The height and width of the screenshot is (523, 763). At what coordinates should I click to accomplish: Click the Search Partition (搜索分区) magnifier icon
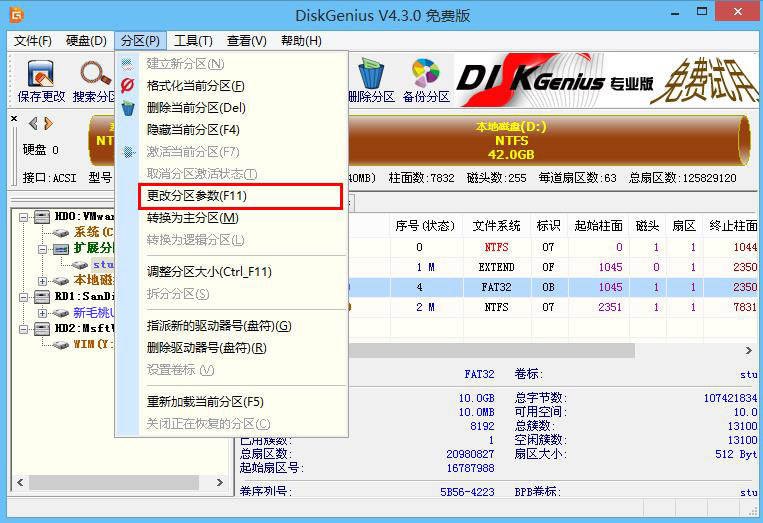click(95, 73)
